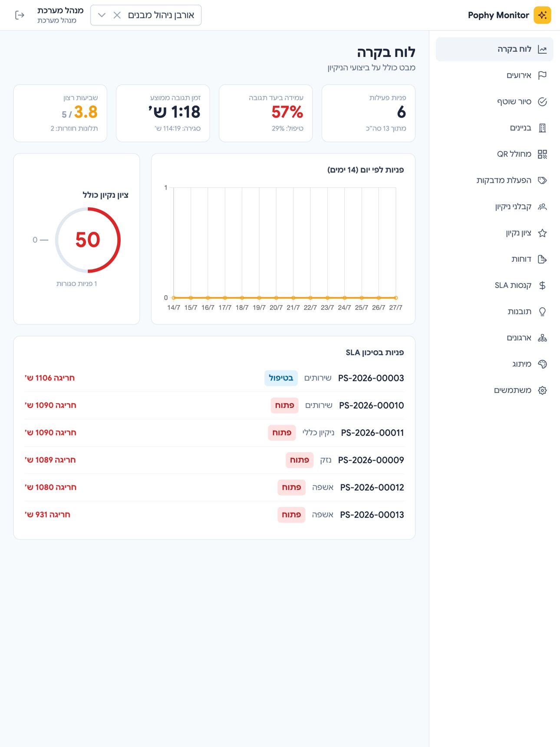Viewport: 560px width, 747px height.
Task: Click פתוח badge on PS-2026-00009 row
Action: (x=299, y=460)
